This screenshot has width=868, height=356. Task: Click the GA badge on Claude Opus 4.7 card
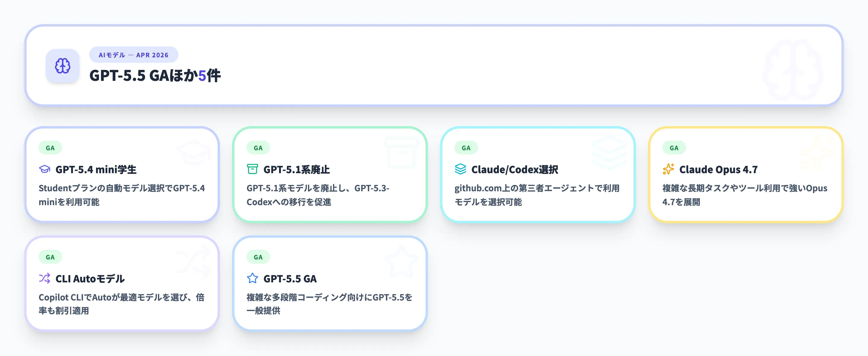[x=674, y=148]
